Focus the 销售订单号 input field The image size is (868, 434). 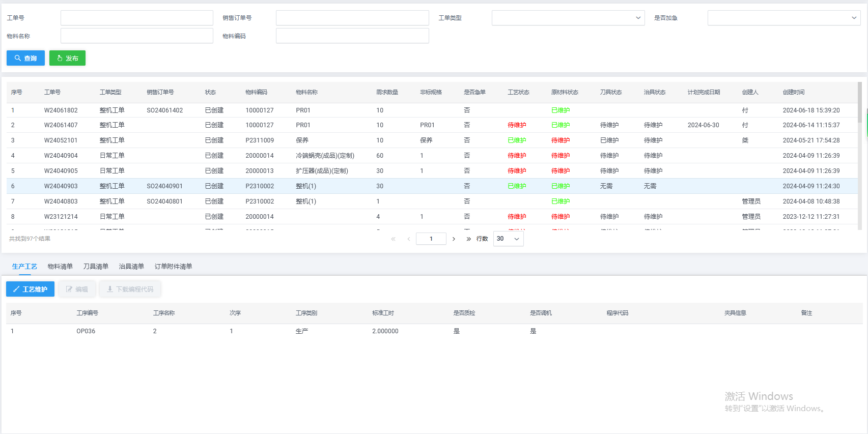[352, 18]
